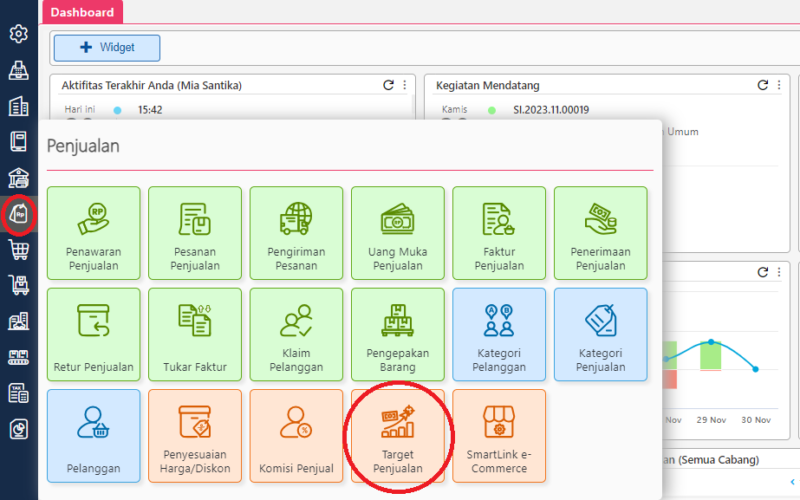Open Pesanan Penjualan tile
The image size is (800, 500).
194,233
